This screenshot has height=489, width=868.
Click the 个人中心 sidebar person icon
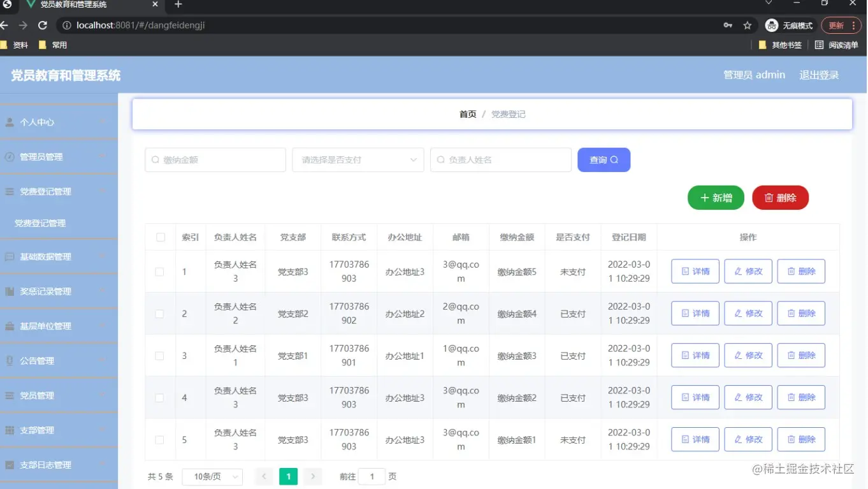[x=10, y=122]
